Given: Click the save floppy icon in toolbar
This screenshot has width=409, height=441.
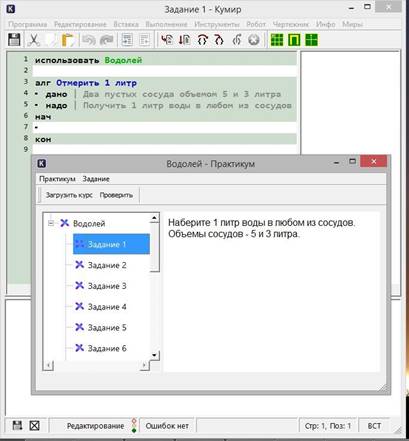Looking at the screenshot, I should (x=14, y=40).
